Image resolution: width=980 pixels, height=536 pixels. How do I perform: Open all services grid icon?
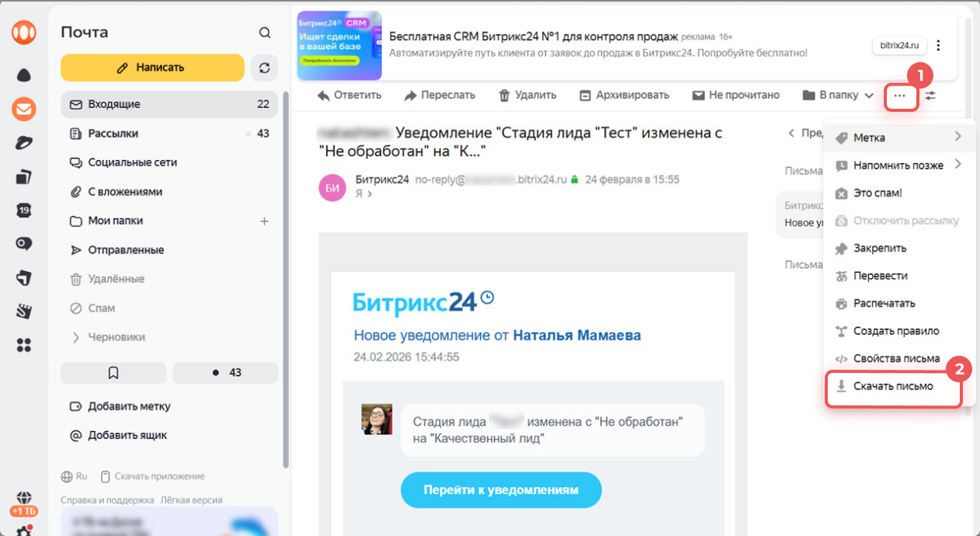pyautogui.click(x=24, y=345)
